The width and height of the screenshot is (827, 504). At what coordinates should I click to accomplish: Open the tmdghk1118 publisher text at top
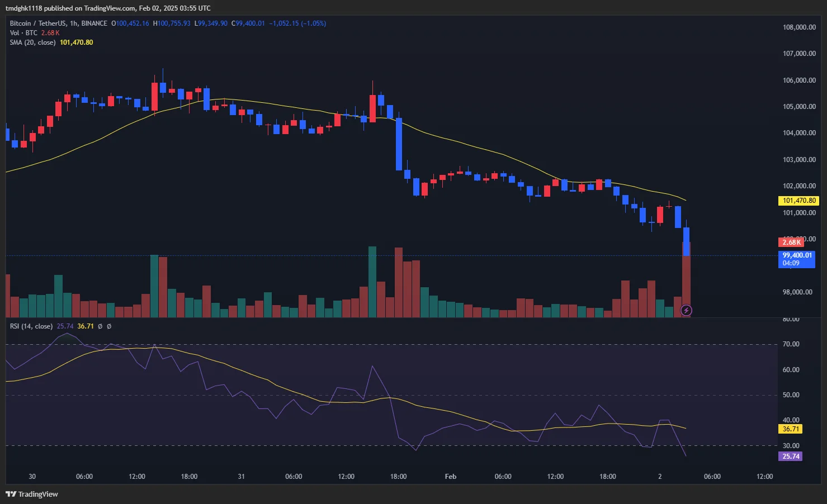pos(23,8)
